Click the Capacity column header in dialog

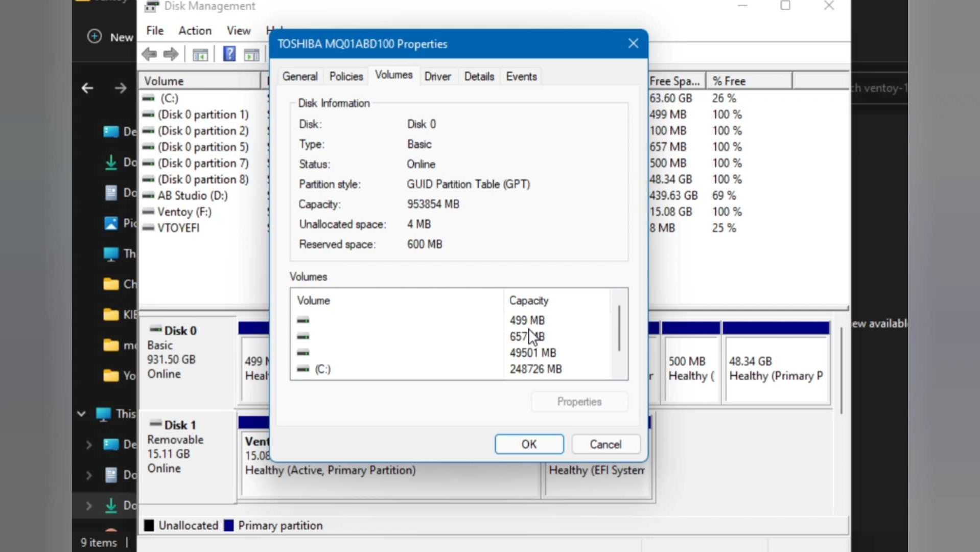(x=556, y=301)
